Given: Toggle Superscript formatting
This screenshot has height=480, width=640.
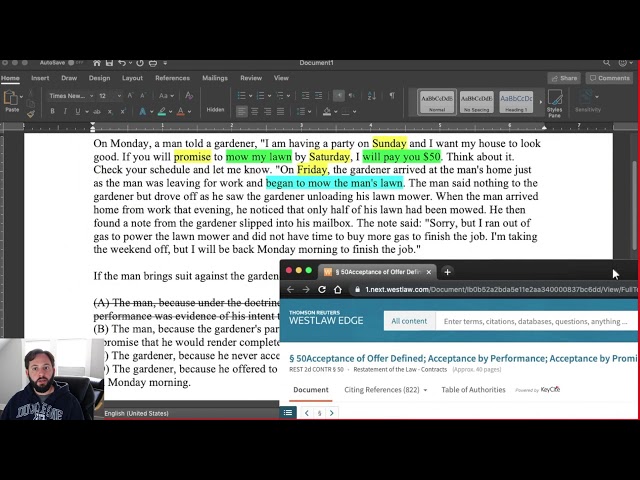Looking at the screenshot, I should click(x=122, y=111).
